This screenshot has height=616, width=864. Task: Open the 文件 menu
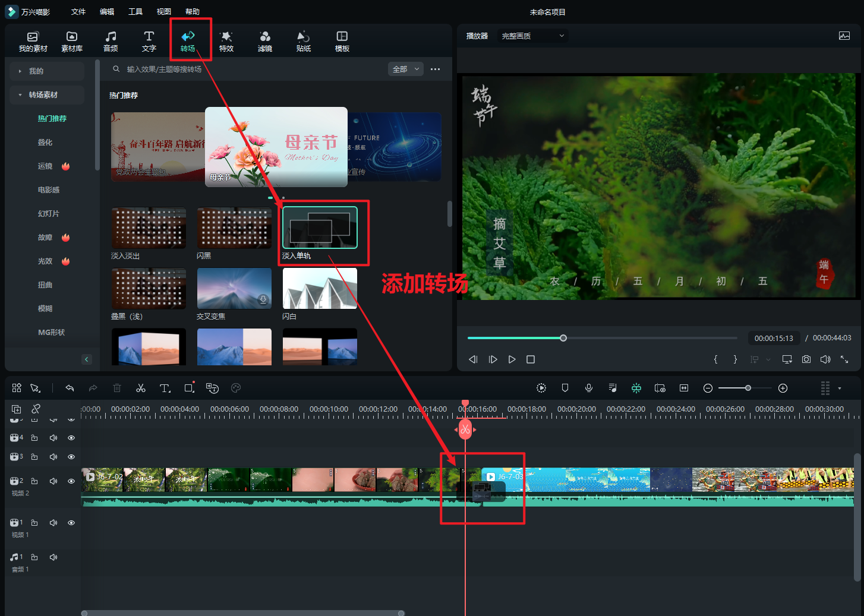(78, 12)
